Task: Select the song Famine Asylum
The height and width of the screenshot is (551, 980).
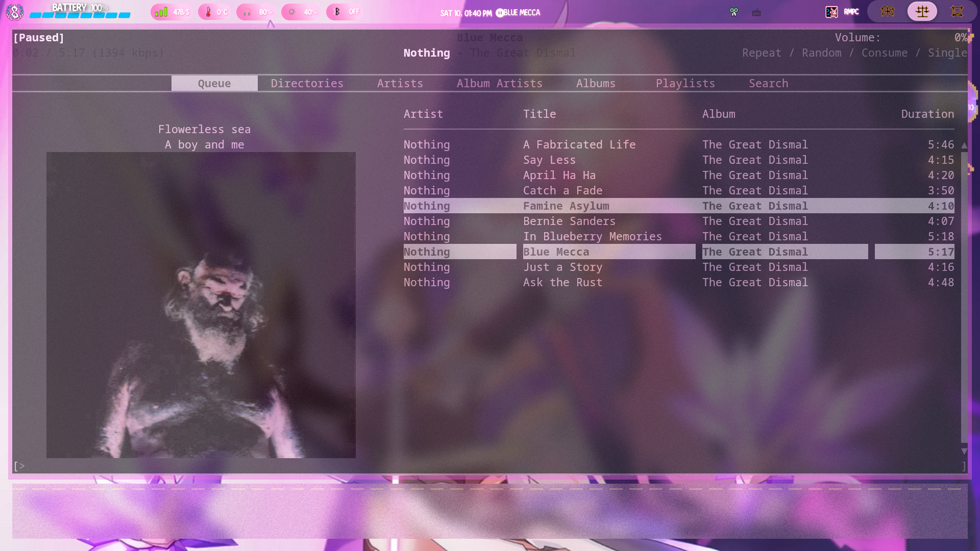Action: (x=566, y=206)
